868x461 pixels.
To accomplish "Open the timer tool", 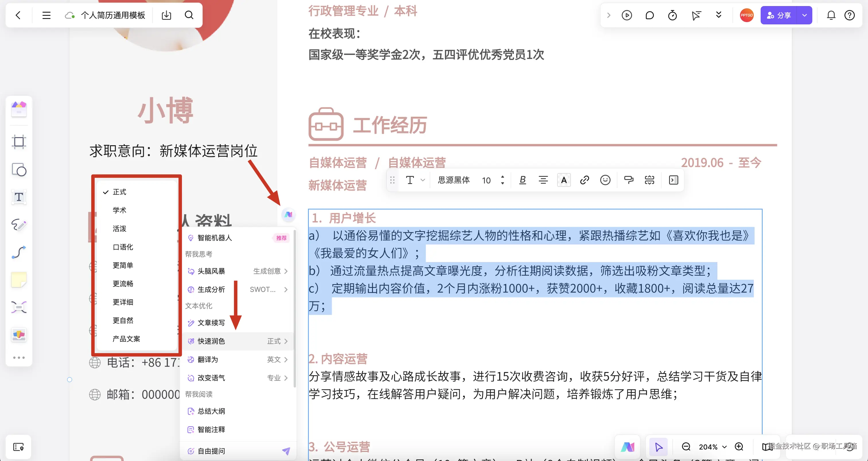I will (x=672, y=15).
